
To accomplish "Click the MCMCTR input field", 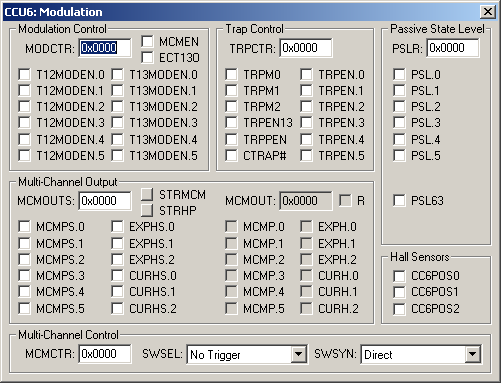I will (x=105, y=354).
